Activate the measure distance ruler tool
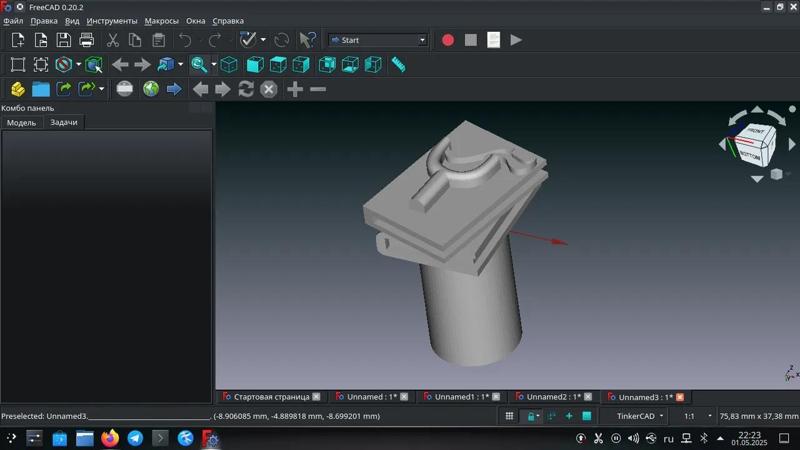800x450 pixels. pyautogui.click(x=398, y=65)
